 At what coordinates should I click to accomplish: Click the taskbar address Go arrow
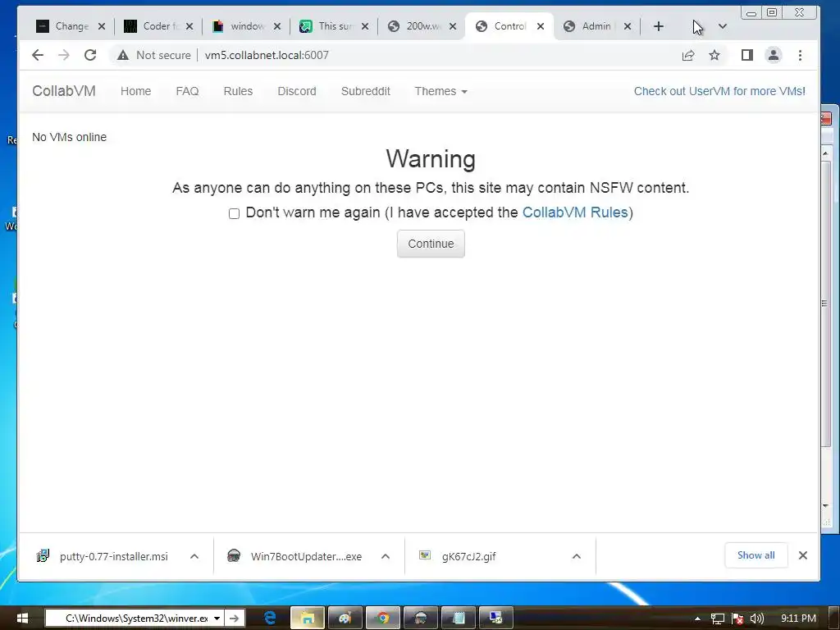[x=234, y=619]
